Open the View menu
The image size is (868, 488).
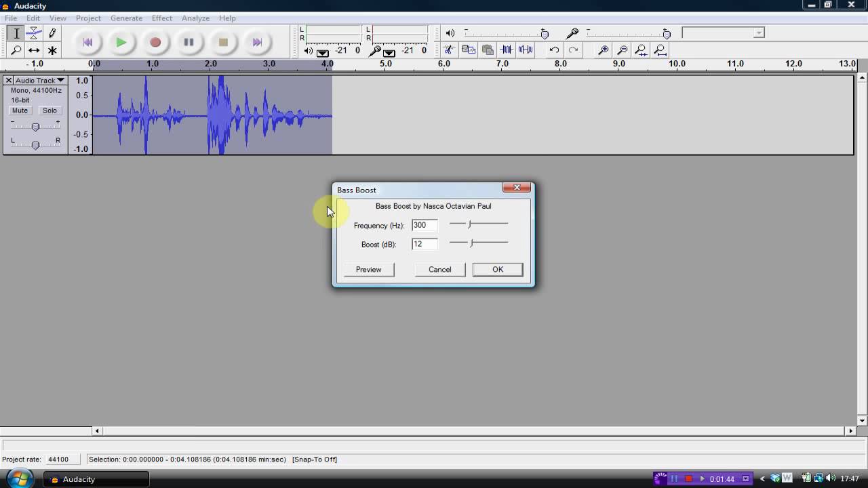click(x=58, y=18)
